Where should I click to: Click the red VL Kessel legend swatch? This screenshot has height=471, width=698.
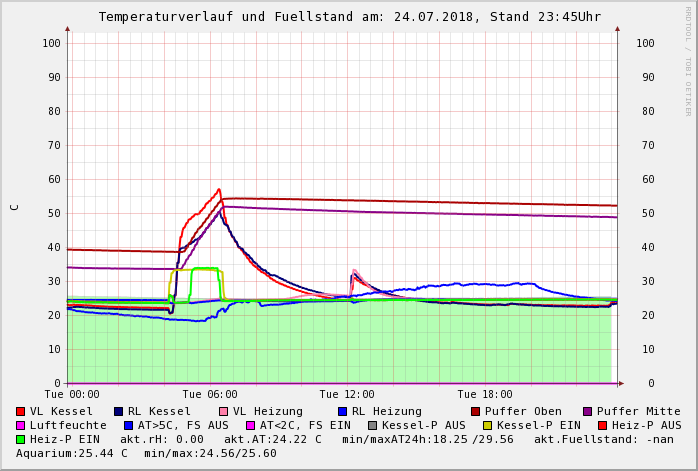[20, 411]
